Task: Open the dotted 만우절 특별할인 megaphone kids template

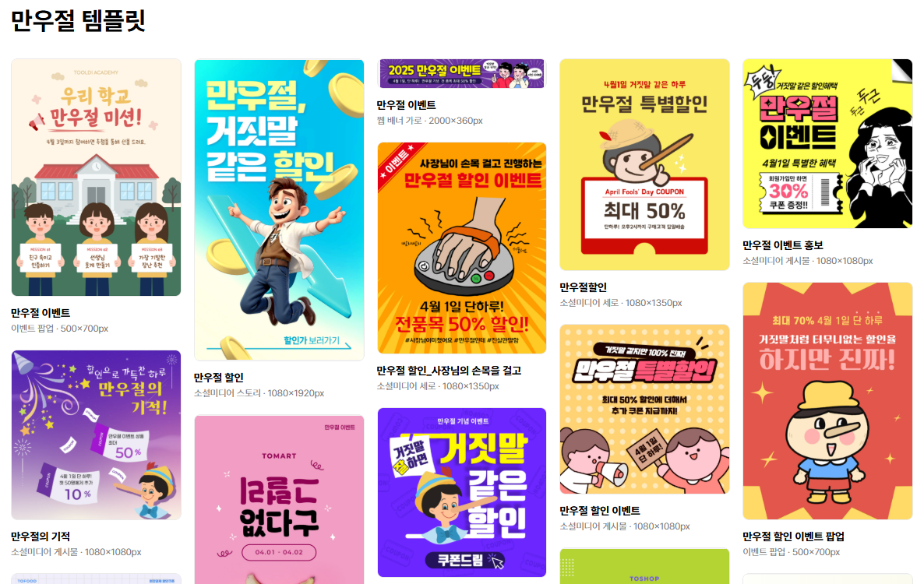Action: pos(644,409)
